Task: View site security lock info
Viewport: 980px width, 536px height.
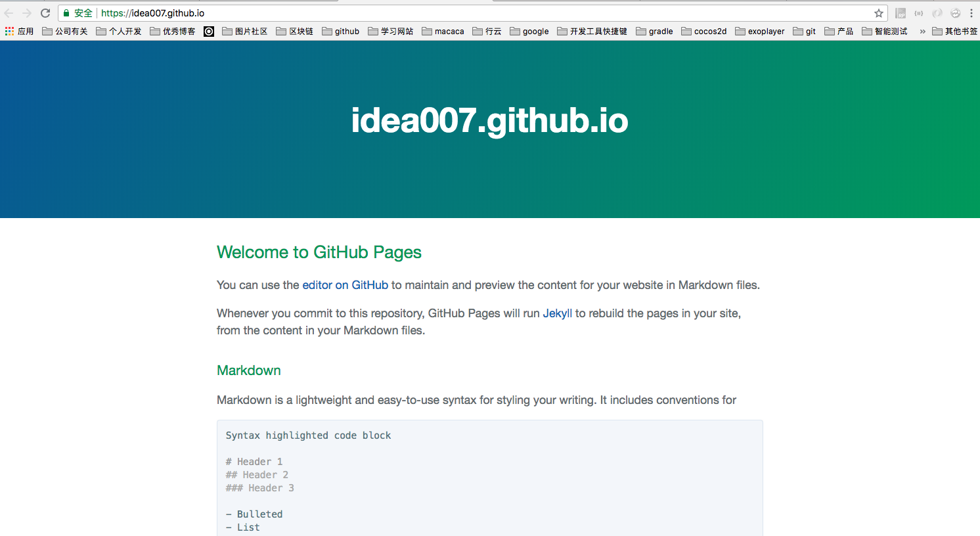Action: click(x=66, y=13)
